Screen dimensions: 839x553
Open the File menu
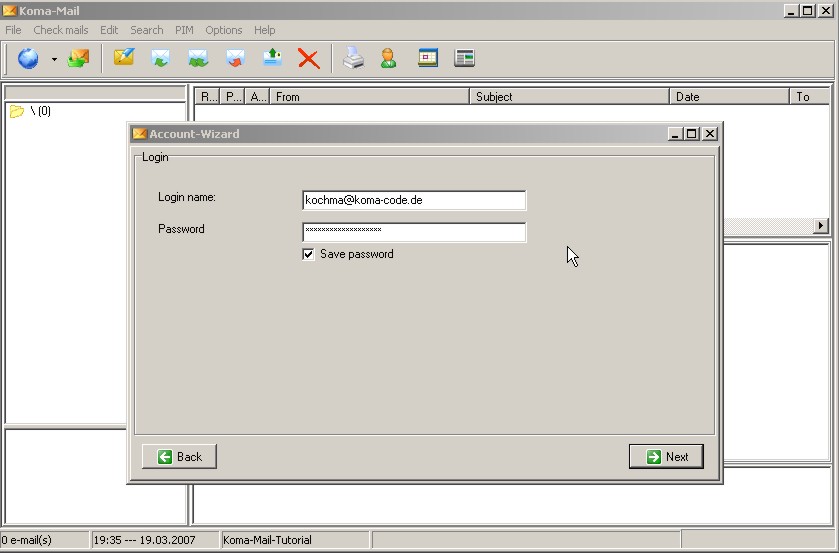coord(13,30)
